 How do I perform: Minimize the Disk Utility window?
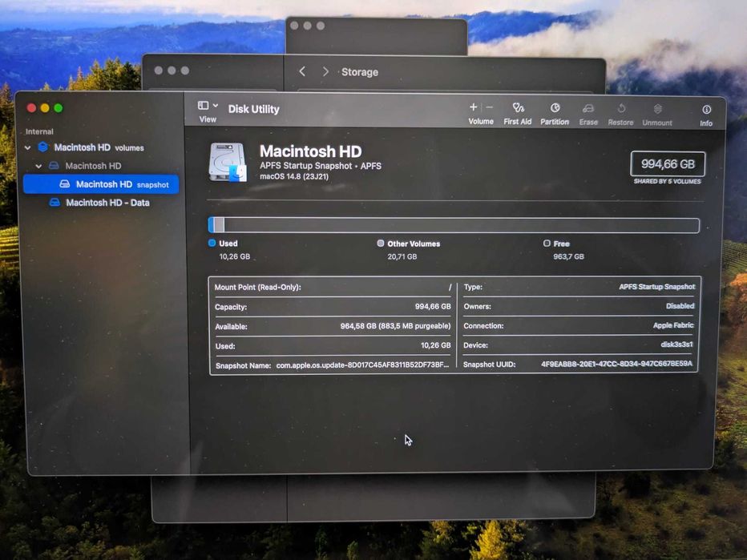click(x=45, y=108)
